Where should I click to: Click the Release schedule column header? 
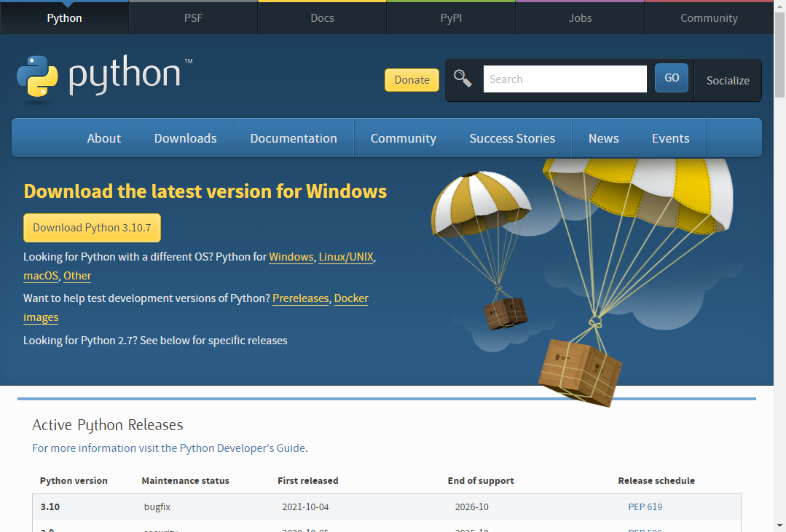[656, 481]
